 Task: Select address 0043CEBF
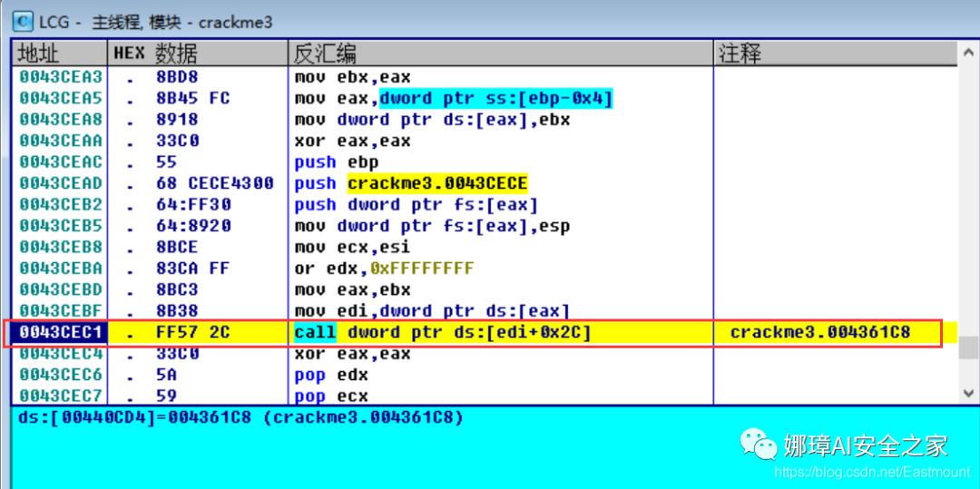pos(62,311)
